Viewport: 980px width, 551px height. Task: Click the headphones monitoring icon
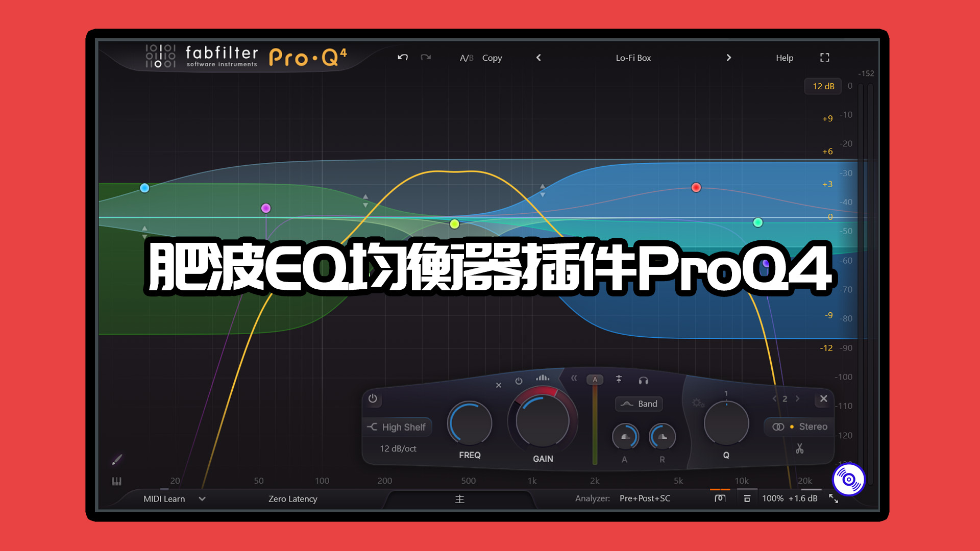644,380
